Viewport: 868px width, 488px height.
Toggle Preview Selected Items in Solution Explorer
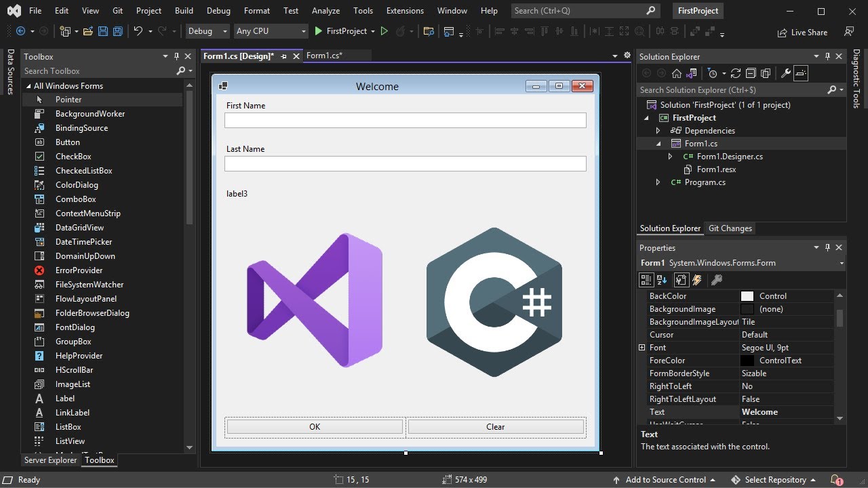(x=801, y=73)
